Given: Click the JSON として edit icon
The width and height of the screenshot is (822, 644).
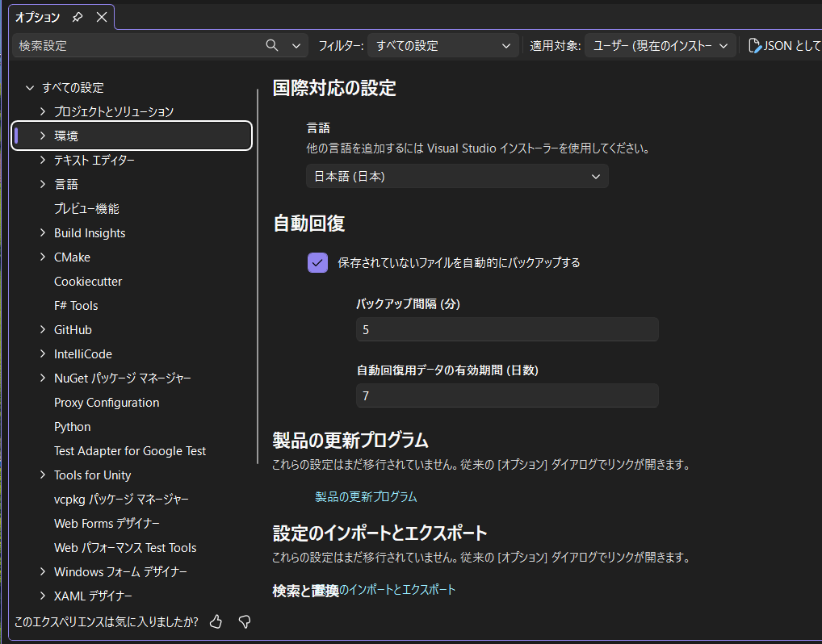Looking at the screenshot, I should coord(754,46).
